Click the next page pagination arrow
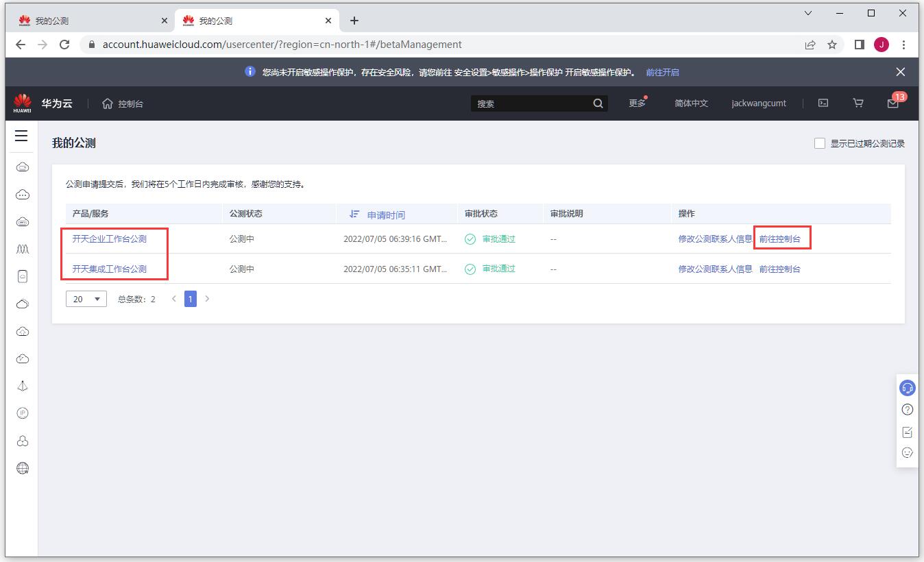Image resolution: width=924 pixels, height=562 pixels. tap(207, 299)
